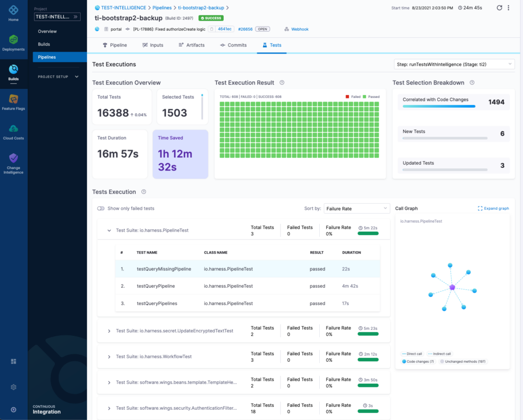The height and width of the screenshot is (420, 523).
Task: Select test row testQueryPipelines
Action: 248,303
